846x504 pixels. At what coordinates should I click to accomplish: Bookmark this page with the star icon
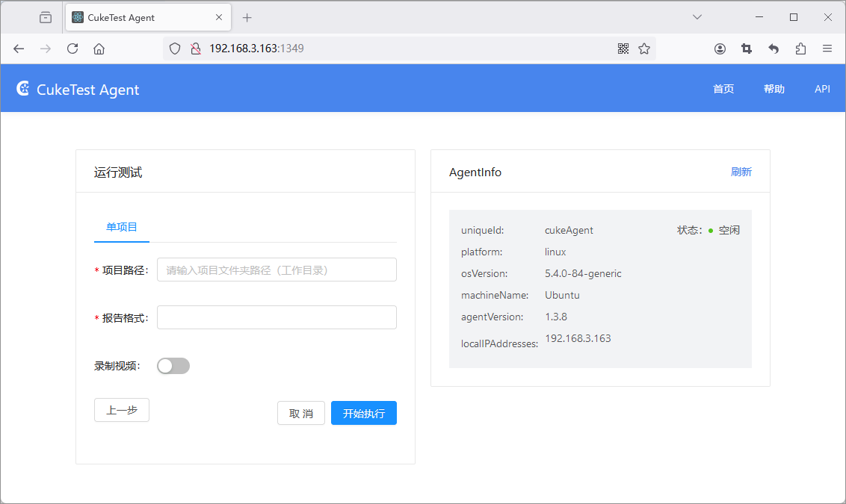click(644, 49)
